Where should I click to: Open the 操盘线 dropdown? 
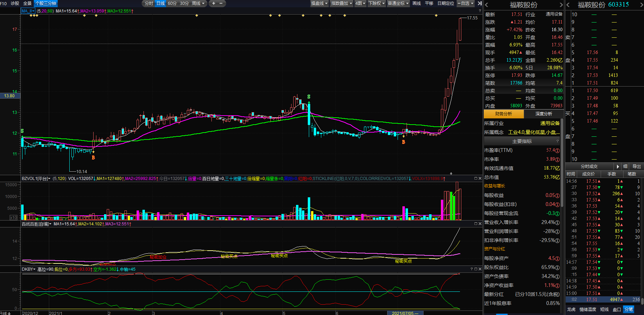(319, 3)
